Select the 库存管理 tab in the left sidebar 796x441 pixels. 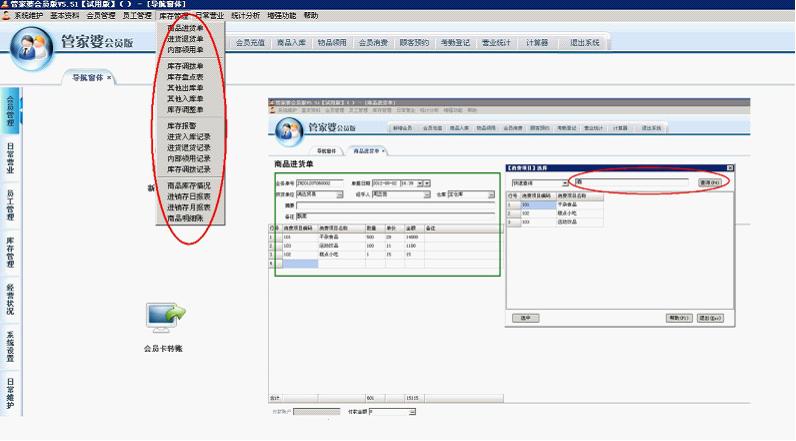click(10, 252)
